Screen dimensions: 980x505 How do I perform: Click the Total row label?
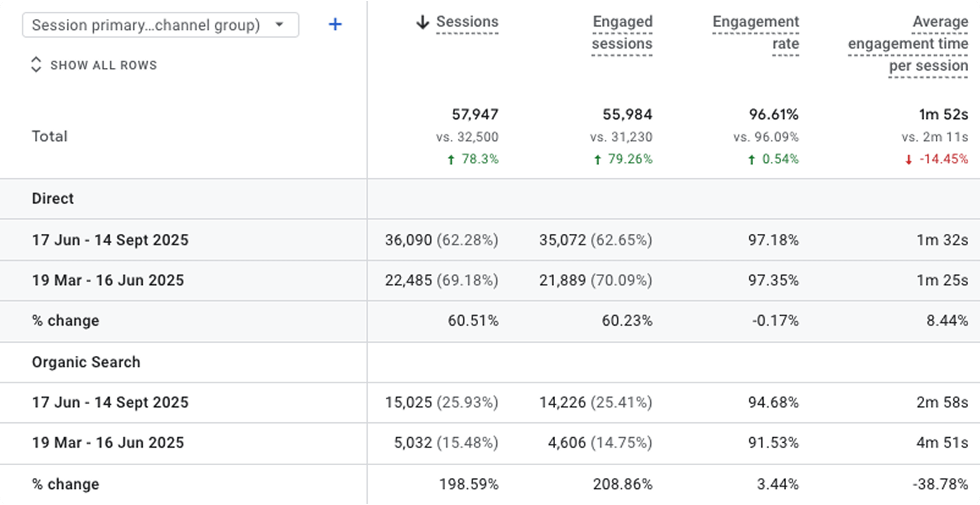click(49, 136)
